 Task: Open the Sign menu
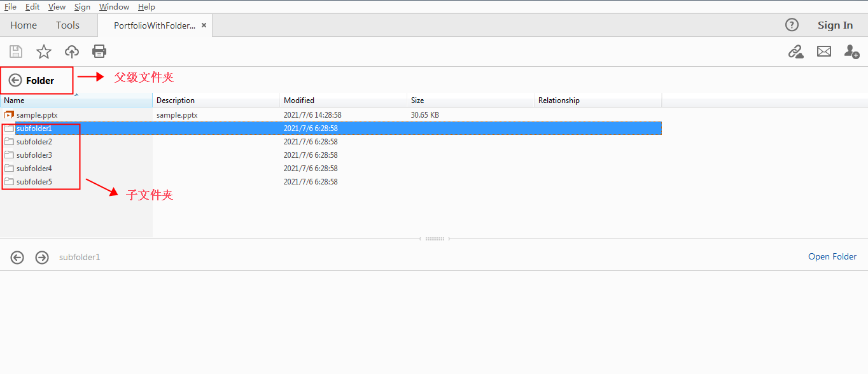(82, 7)
